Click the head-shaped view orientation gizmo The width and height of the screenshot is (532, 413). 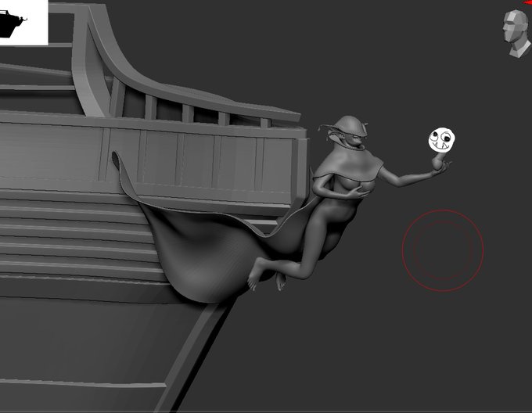tap(516, 33)
